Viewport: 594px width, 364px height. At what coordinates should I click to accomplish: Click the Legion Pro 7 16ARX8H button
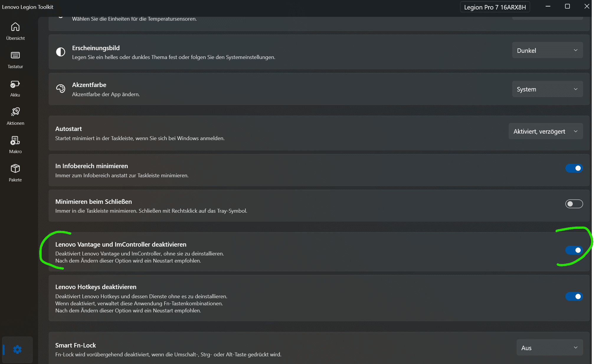(495, 7)
